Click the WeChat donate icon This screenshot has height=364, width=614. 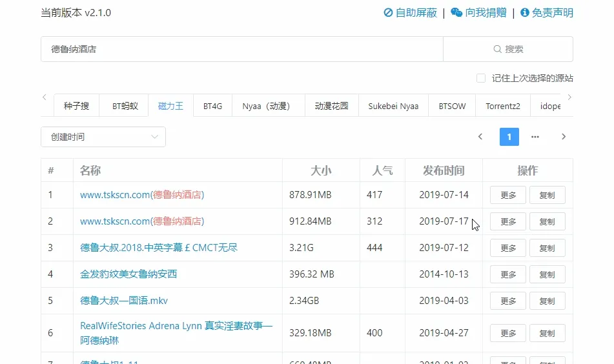click(x=456, y=13)
